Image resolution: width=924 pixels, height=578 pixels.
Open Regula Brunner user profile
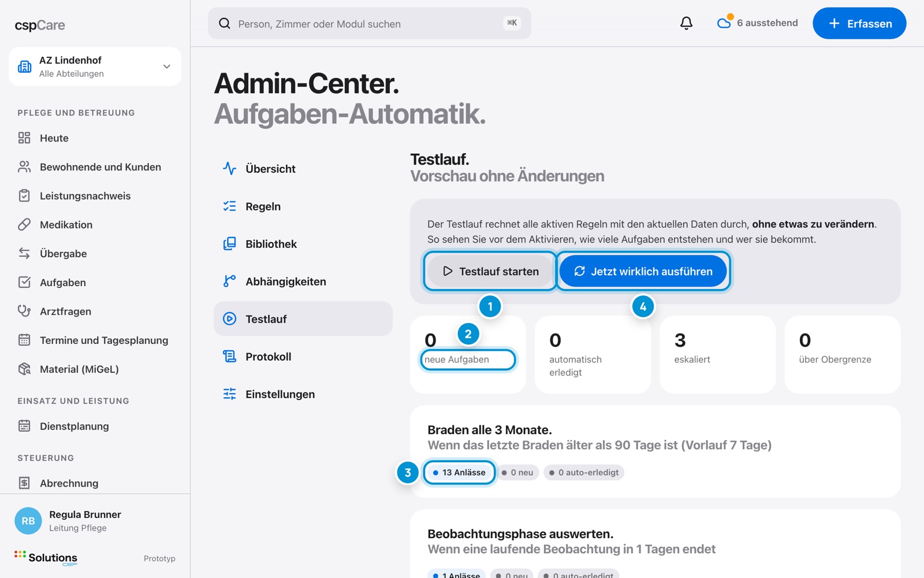click(x=95, y=521)
